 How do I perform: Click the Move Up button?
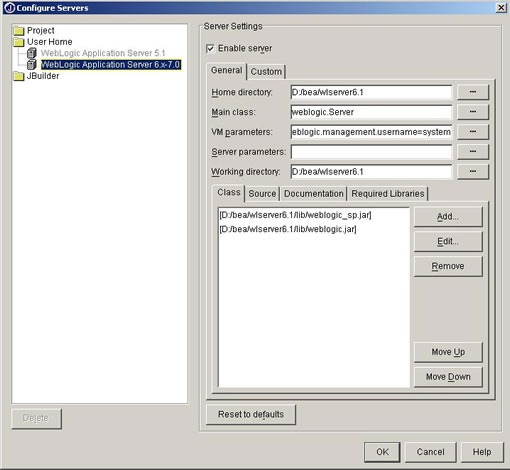click(448, 352)
